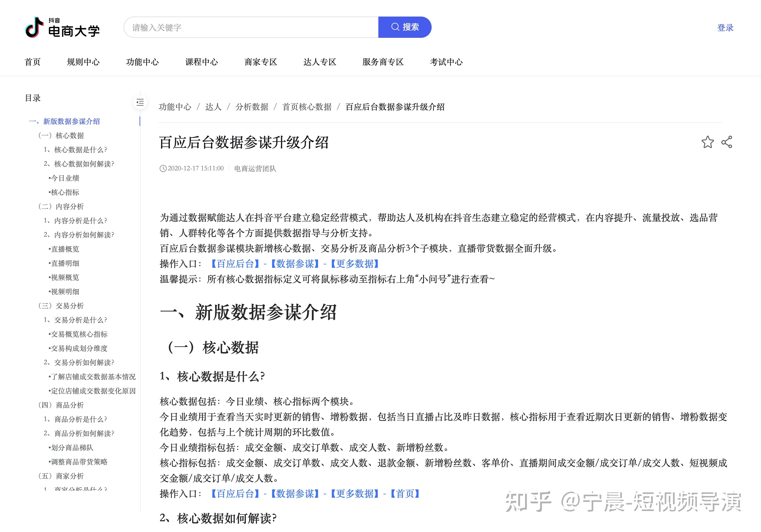Select 新版数据参谋介绍 in the sidebar

click(x=72, y=121)
